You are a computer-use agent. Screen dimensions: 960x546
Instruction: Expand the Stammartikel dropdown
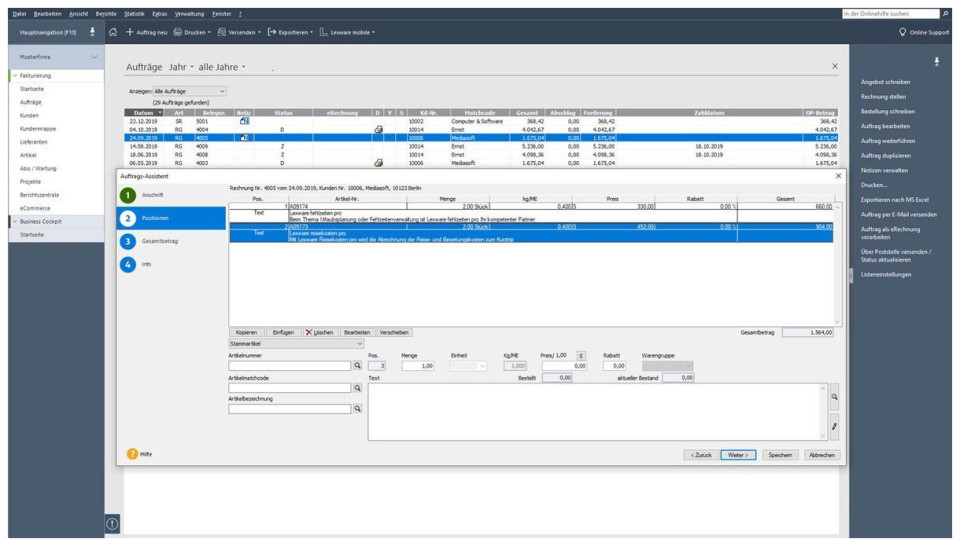pos(296,343)
